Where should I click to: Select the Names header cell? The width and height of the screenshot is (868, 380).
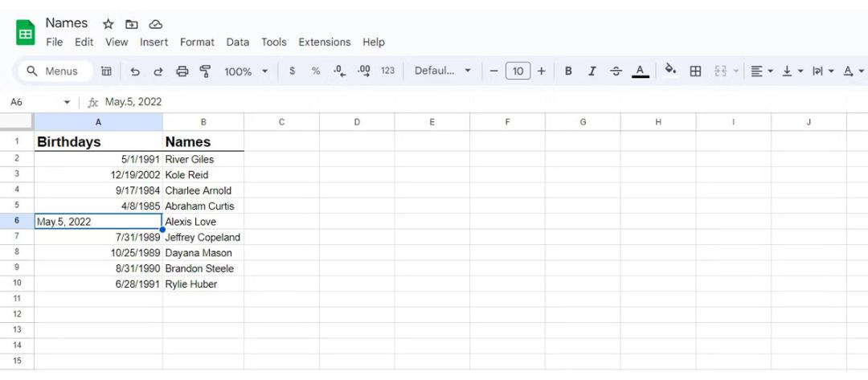[x=203, y=141]
